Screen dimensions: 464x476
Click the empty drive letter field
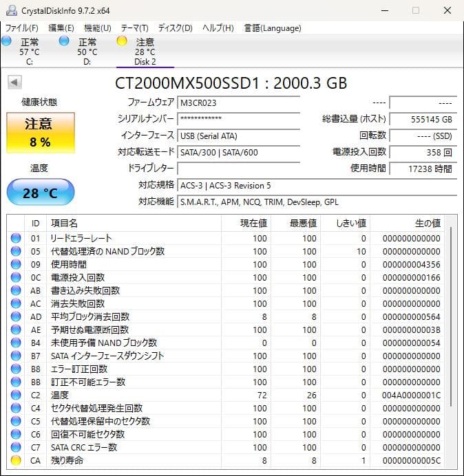(238, 168)
